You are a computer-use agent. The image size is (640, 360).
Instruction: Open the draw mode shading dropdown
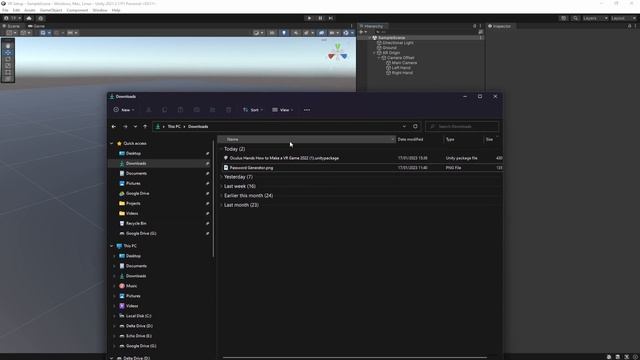tap(258, 33)
